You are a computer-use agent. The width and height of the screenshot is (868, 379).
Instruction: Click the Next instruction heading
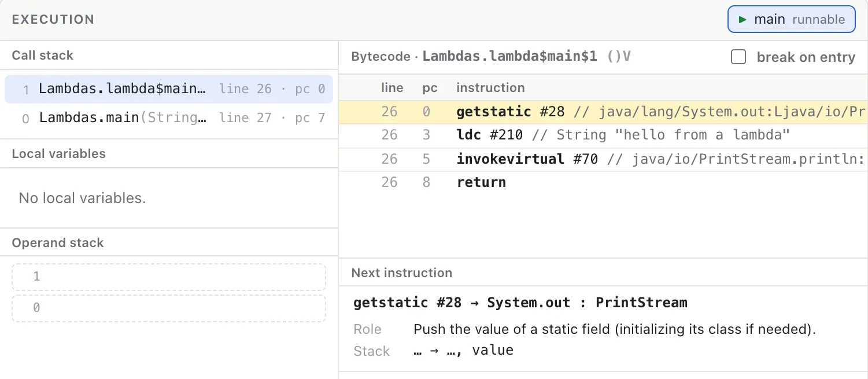[402, 273]
